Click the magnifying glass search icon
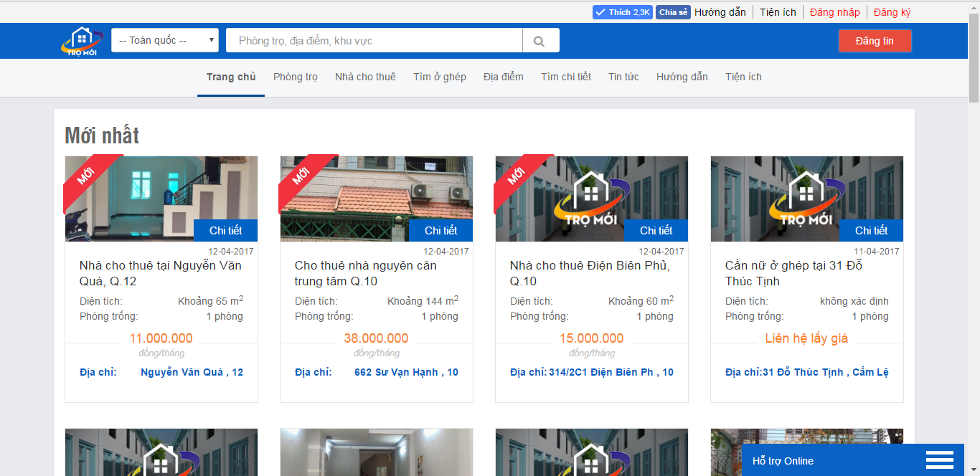Viewport: 980px width, 476px height. (x=540, y=41)
